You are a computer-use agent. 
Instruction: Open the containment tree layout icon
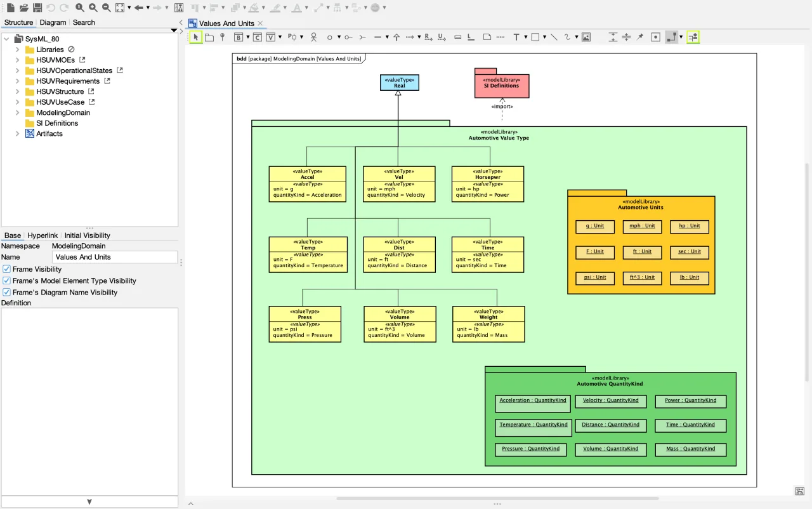(x=179, y=8)
